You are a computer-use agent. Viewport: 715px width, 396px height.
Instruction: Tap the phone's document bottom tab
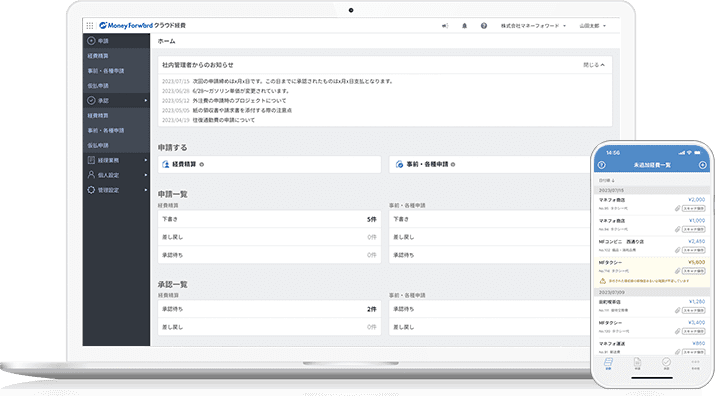click(x=637, y=364)
